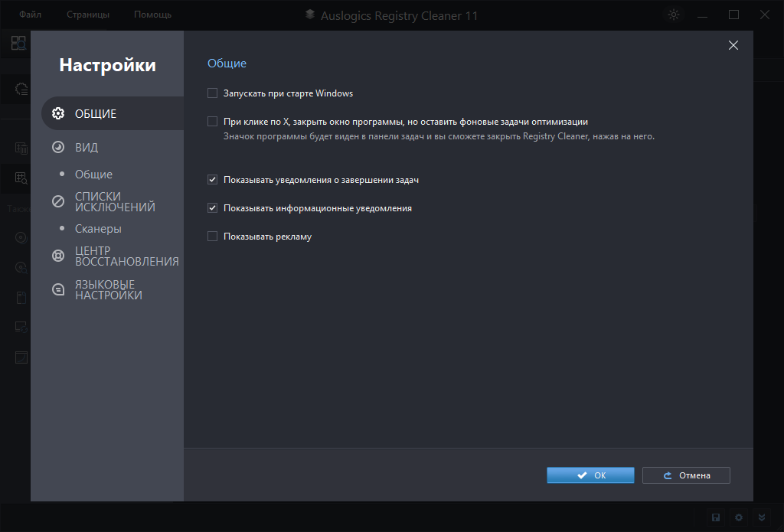Click the ВИД section icon
784x532 pixels.
point(57,147)
